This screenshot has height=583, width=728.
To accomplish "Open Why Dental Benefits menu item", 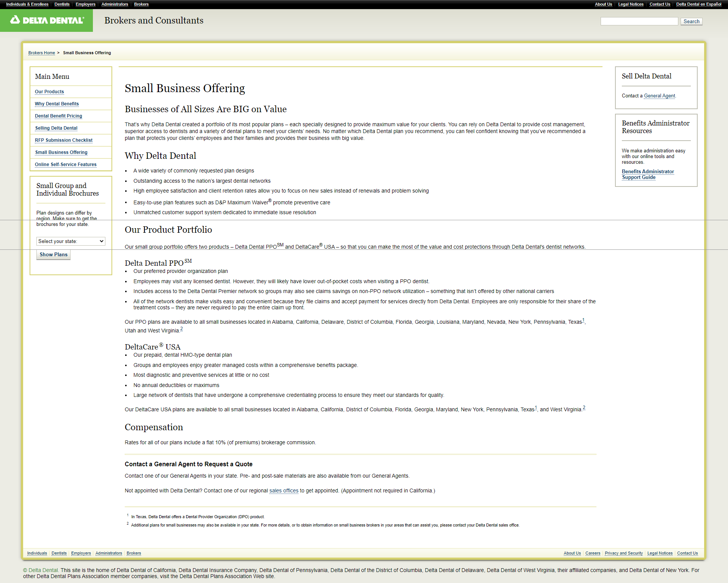I will (x=57, y=104).
